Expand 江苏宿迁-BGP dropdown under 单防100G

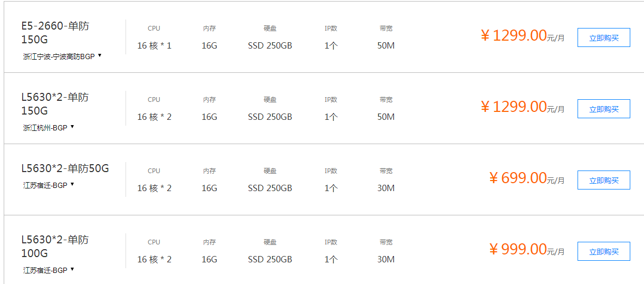(49, 270)
